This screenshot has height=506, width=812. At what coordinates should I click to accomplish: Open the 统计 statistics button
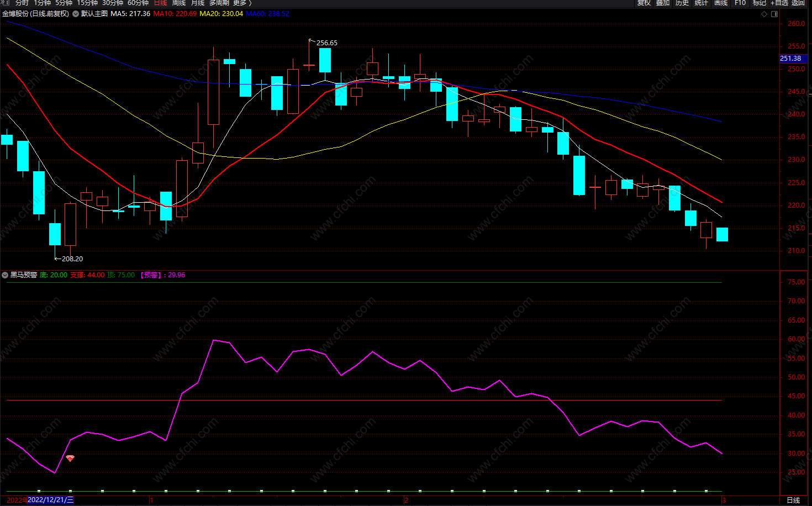702,3
